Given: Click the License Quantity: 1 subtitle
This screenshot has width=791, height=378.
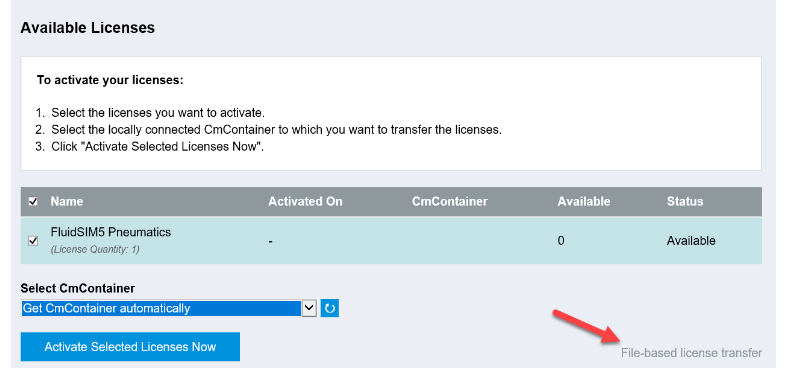Looking at the screenshot, I should click(x=95, y=249).
